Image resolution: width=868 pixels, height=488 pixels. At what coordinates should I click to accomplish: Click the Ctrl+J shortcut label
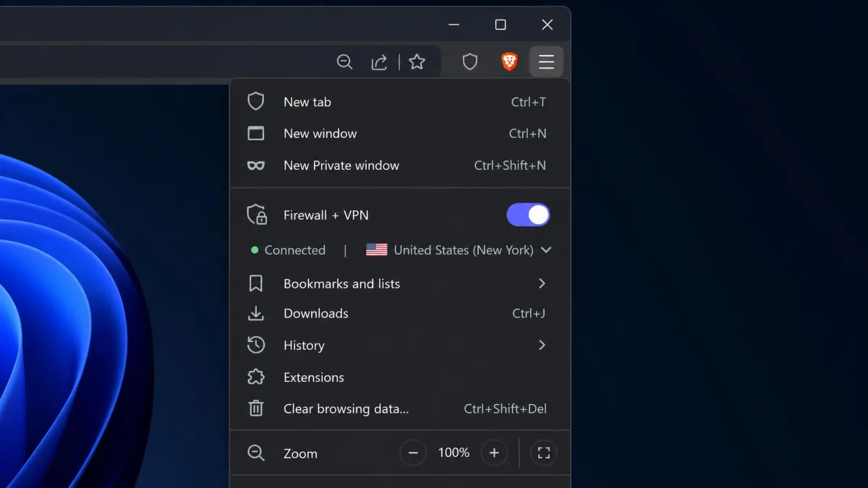point(529,313)
